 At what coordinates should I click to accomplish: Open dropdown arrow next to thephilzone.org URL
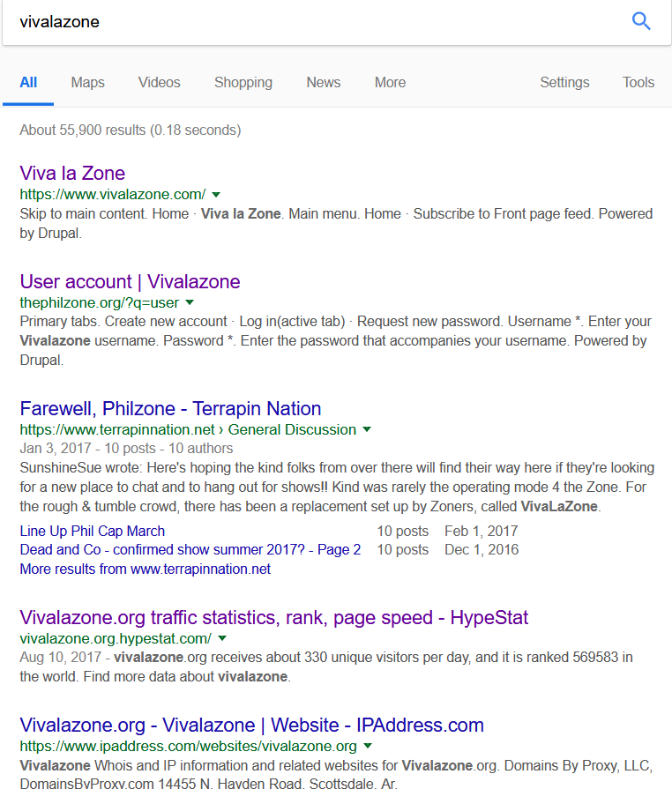(190, 302)
